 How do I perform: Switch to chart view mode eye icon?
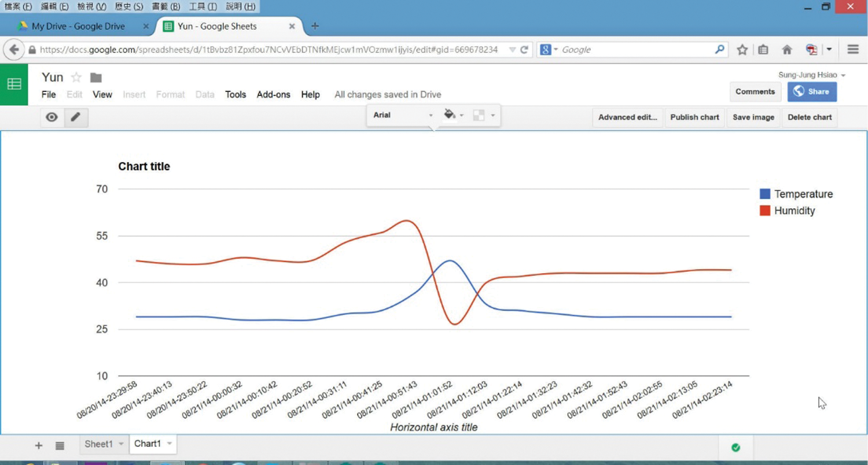[x=52, y=117]
